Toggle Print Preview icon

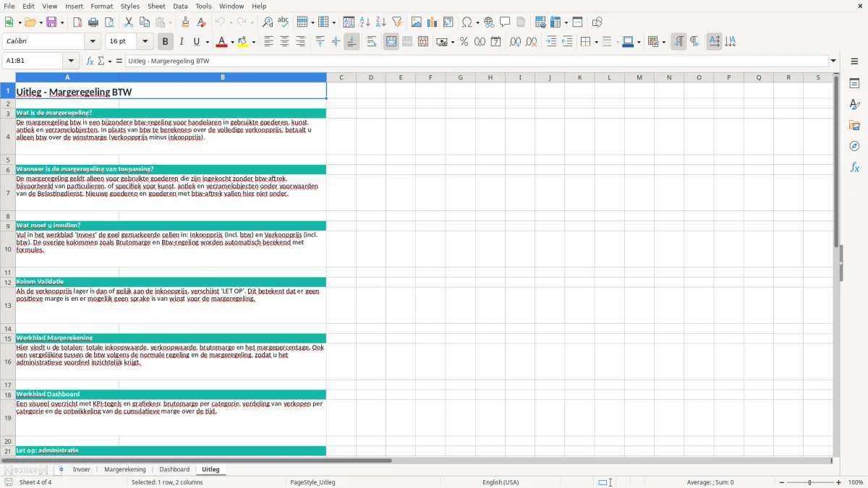click(109, 22)
